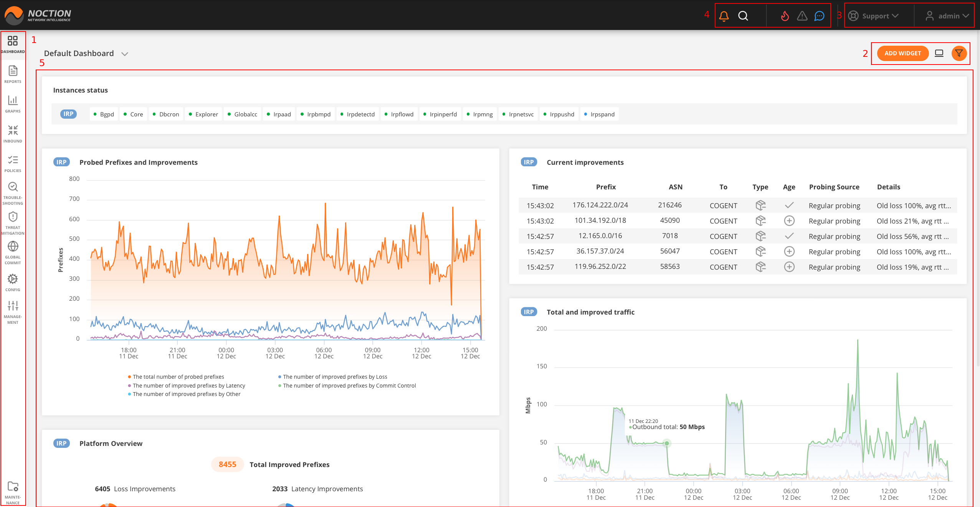
Task: Expand the Default Dashboard dropdown
Action: pos(124,54)
